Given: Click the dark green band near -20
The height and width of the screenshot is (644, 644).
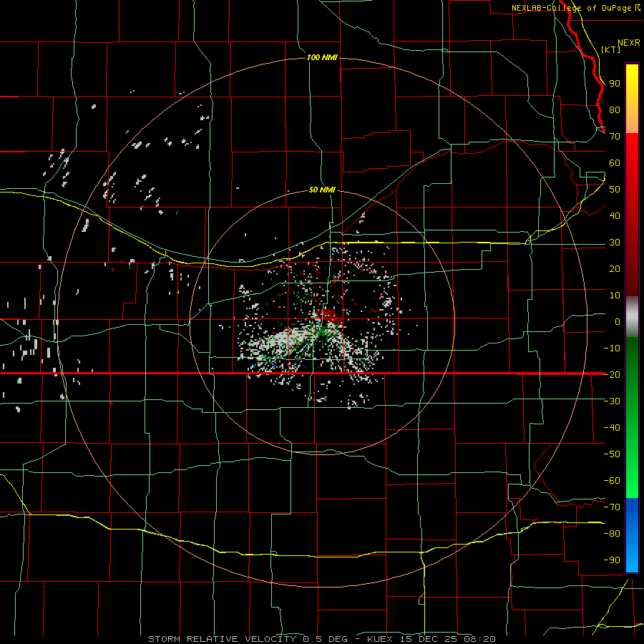Looking at the screenshot, I should [x=632, y=366].
